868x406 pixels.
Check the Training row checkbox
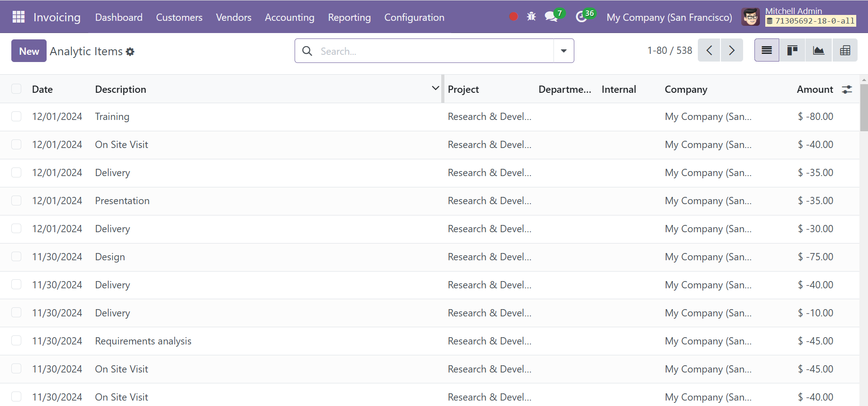[16, 116]
